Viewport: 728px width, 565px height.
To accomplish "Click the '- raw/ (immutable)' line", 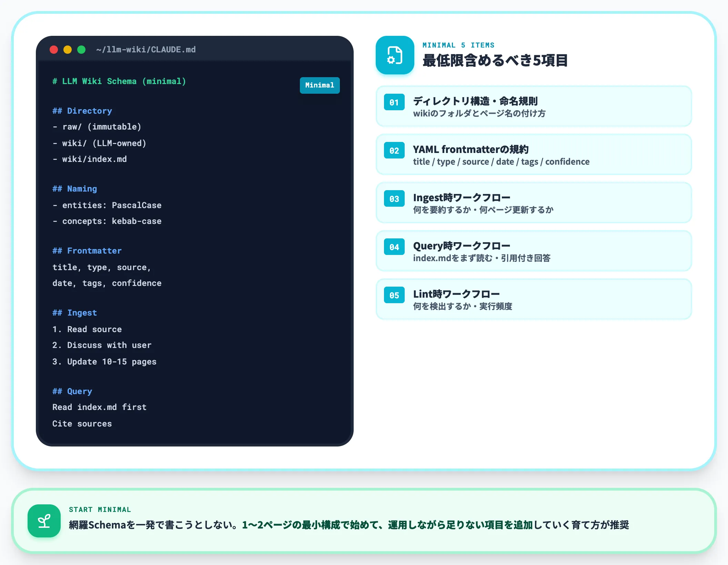I will (x=97, y=127).
